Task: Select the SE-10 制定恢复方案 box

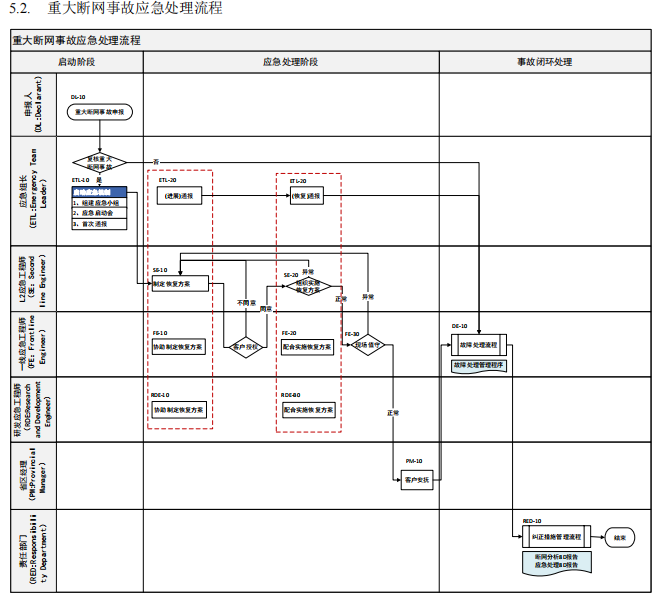Action: 180,284
